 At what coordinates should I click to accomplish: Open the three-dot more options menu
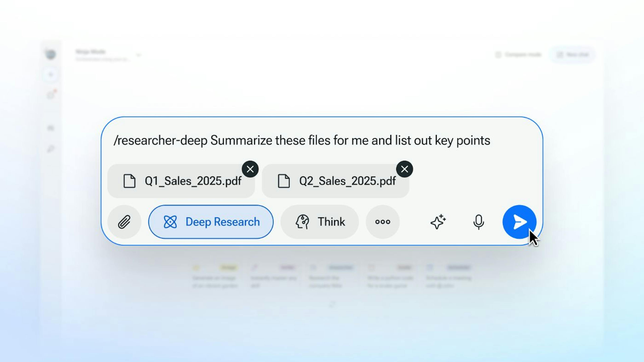click(x=383, y=222)
